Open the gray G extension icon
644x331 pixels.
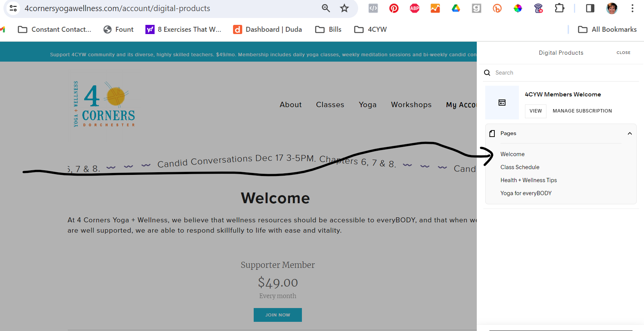(476, 8)
